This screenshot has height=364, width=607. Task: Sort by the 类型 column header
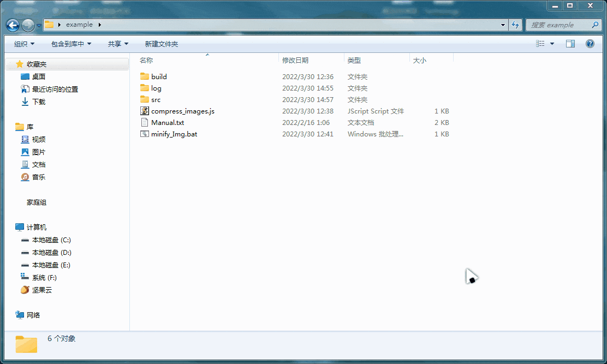[x=354, y=61]
